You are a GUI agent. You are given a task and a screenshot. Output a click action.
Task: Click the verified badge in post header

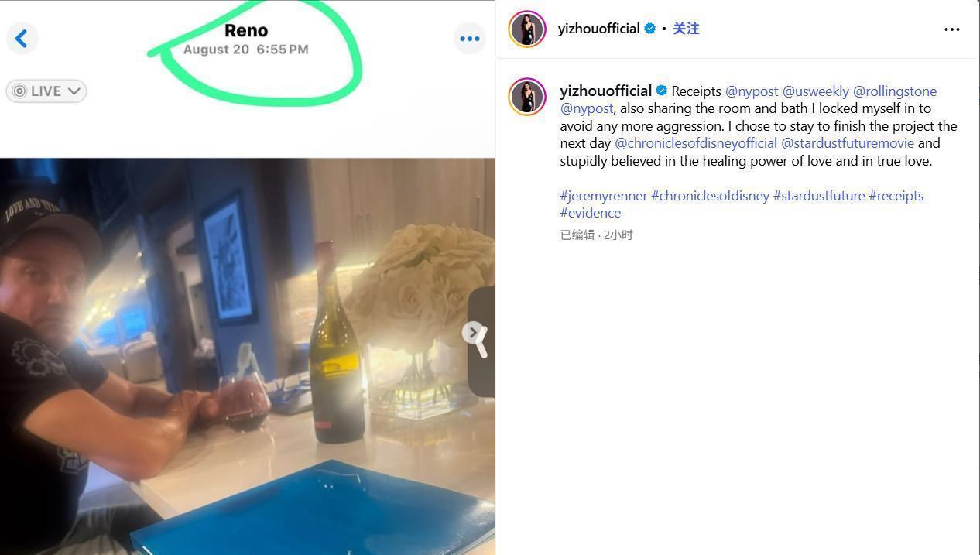(650, 29)
